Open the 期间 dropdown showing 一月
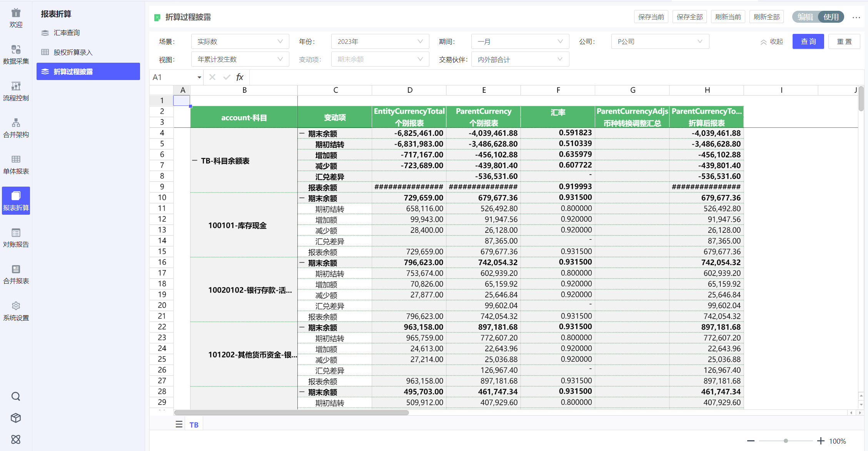 (520, 42)
